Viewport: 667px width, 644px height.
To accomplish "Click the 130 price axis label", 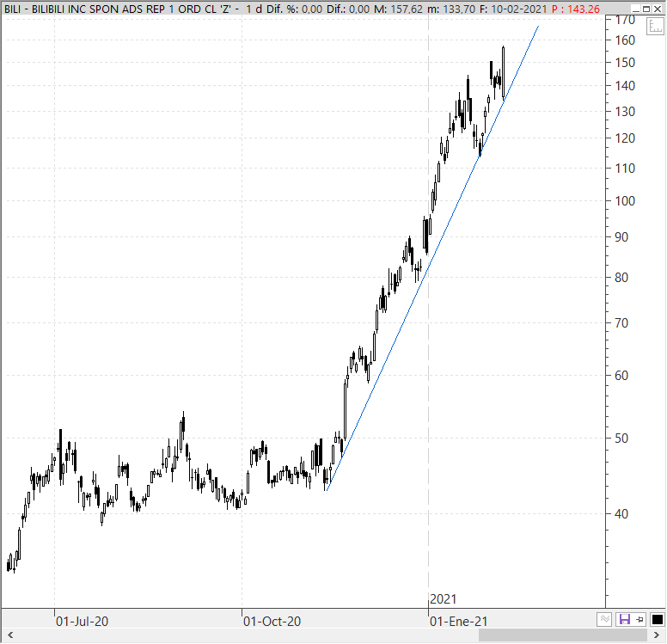I will (x=625, y=112).
